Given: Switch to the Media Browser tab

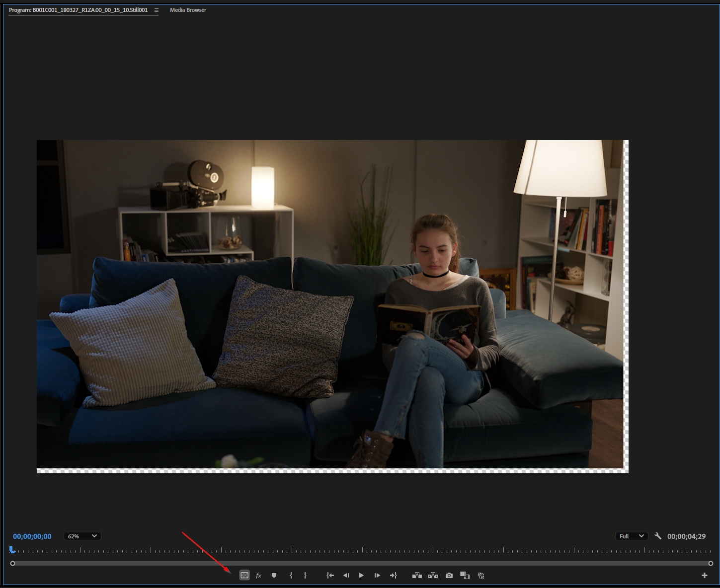Looking at the screenshot, I should pos(188,10).
